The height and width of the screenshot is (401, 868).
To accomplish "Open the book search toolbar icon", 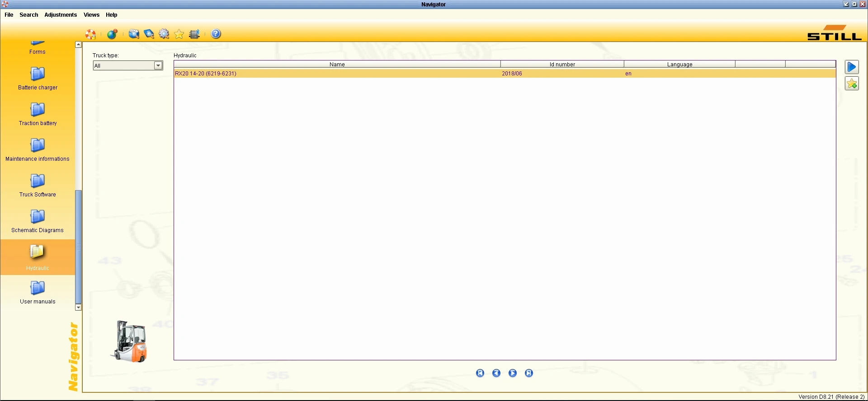I will (x=149, y=34).
